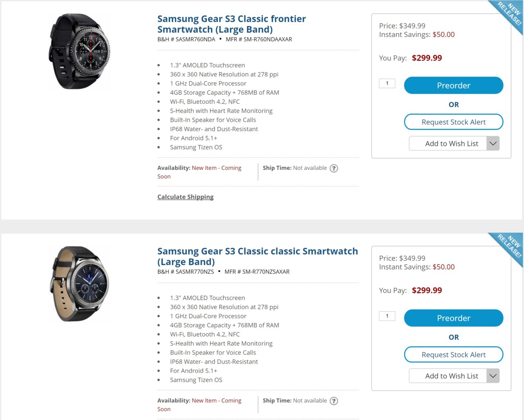Request Stock Alert for classic smartwatch
Image resolution: width=524 pixels, height=420 pixels.
coord(453,355)
